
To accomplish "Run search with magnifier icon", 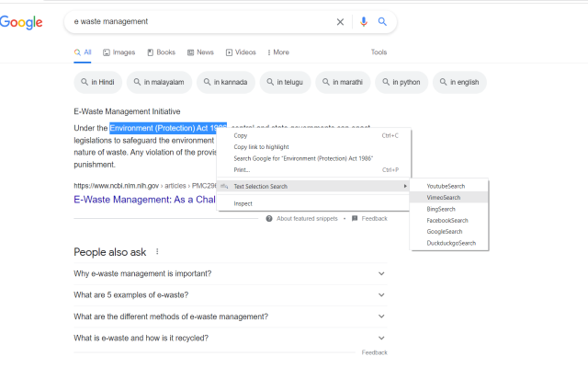I will 382,21.
